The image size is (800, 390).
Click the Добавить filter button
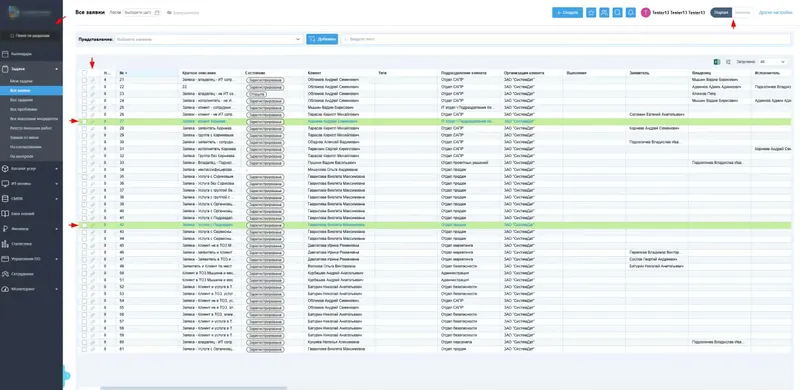(x=322, y=39)
